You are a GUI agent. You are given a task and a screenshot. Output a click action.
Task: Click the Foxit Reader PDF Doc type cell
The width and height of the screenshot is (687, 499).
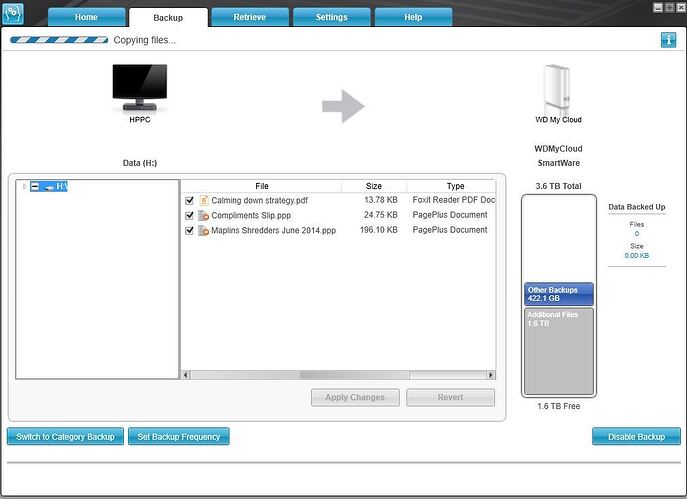[454, 200]
